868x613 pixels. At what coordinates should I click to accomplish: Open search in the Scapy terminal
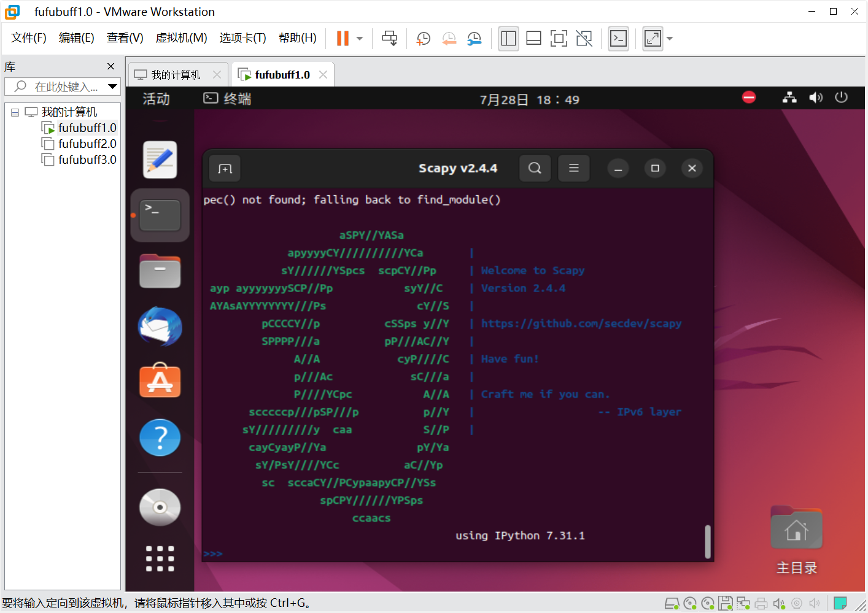[535, 168]
